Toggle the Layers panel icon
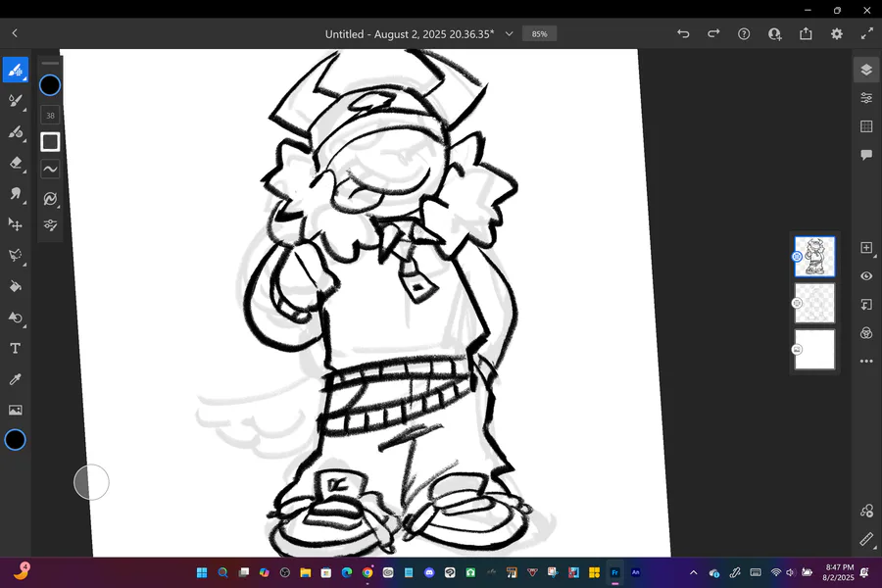Screen dimensions: 882x588 [866, 70]
